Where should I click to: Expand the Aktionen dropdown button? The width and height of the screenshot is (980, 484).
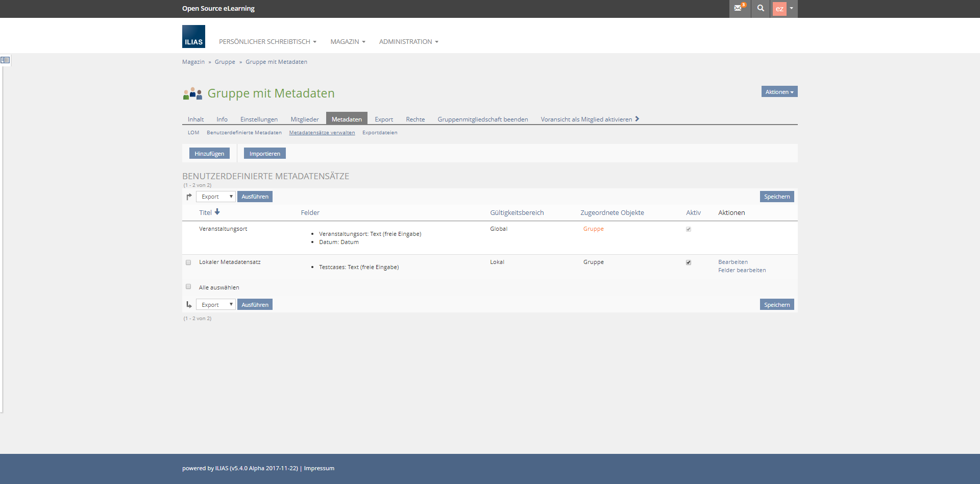coord(779,92)
